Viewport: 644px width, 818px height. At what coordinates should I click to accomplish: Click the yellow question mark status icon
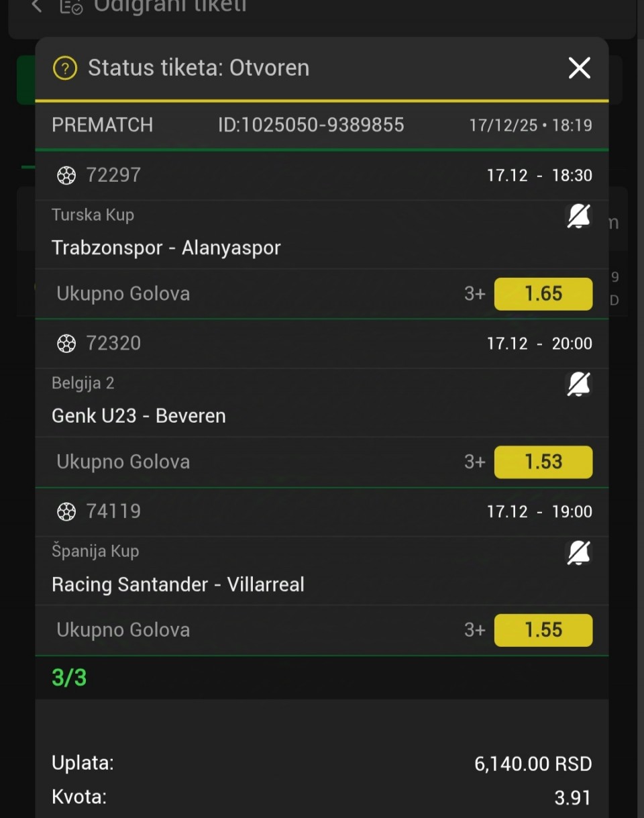(65, 68)
